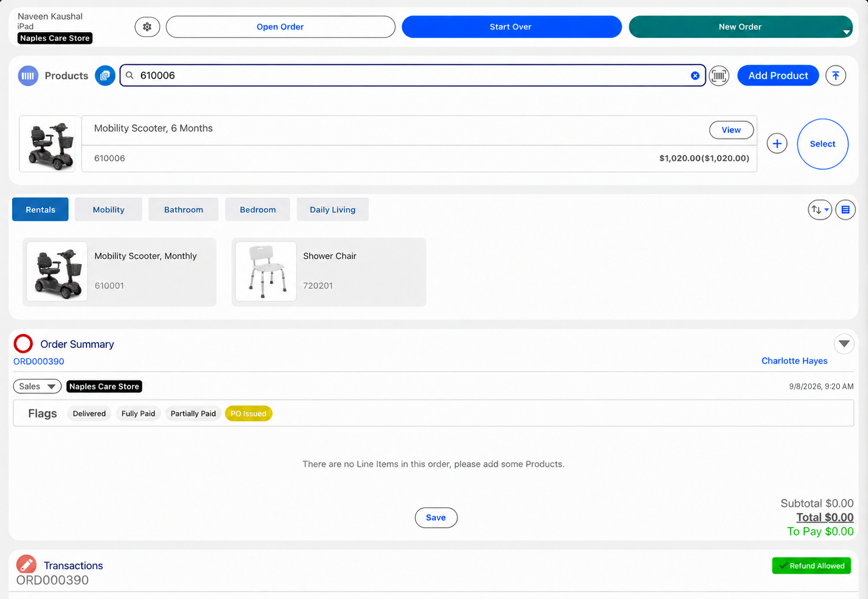Open order link ORD000390

[x=39, y=361]
